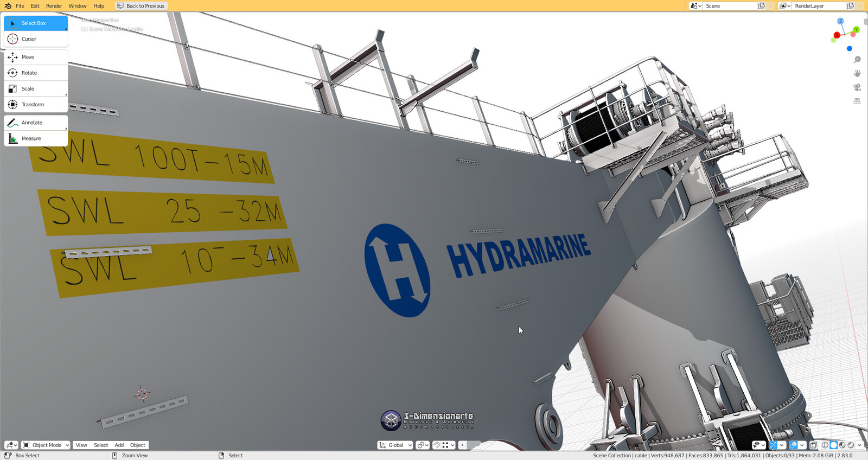868x460 pixels.
Task: Activate the Cursor tool
Action: [x=36, y=39]
